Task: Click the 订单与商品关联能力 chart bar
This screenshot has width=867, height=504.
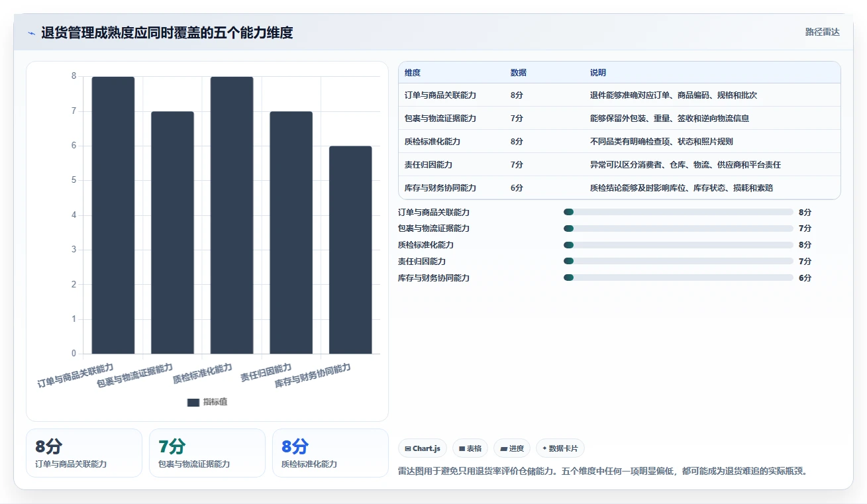Action: tap(113, 215)
